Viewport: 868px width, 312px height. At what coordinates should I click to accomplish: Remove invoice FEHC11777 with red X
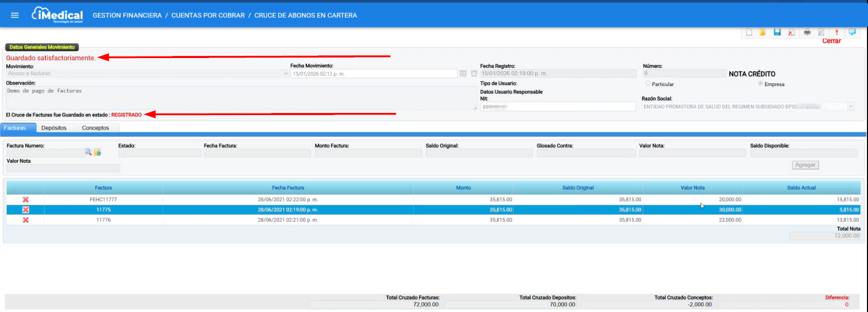pos(25,200)
